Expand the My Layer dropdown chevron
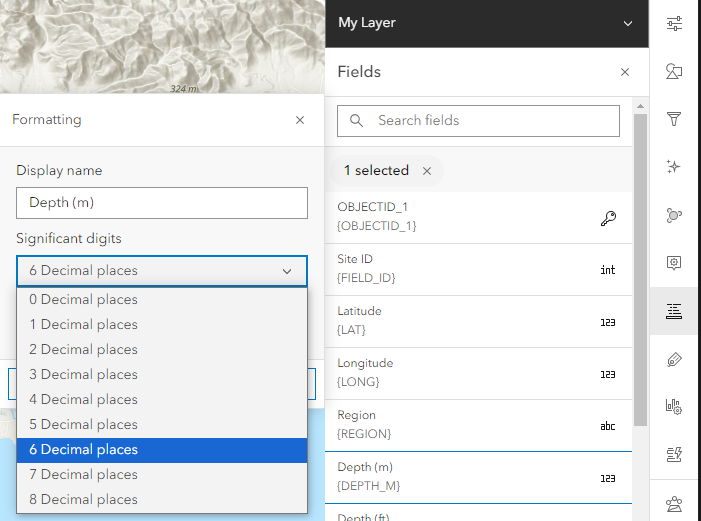701x521 pixels. pos(628,23)
